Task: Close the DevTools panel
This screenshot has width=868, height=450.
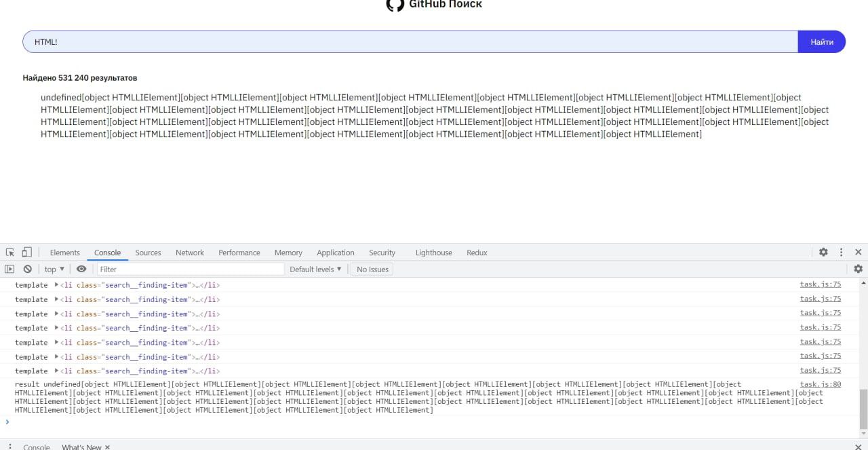Action: [x=859, y=252]
